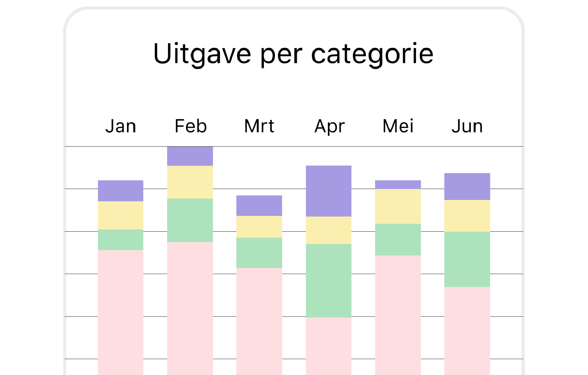
Task: Select the Jan month label
Action: (121, 126)
